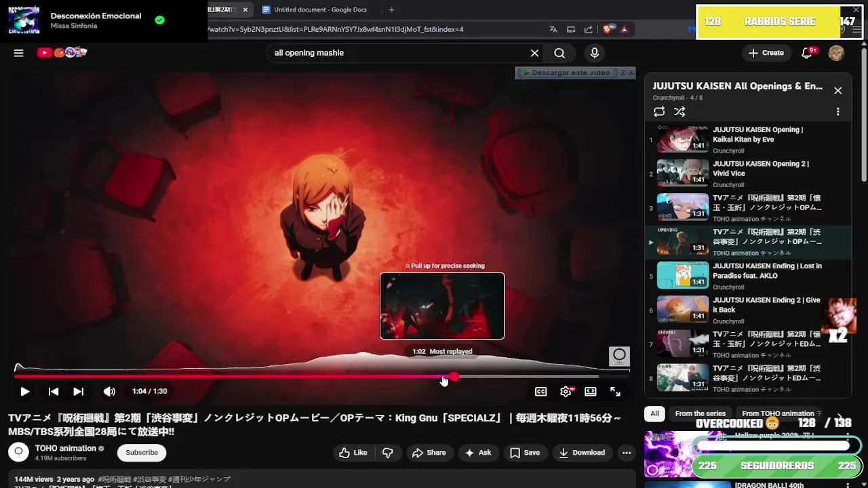Click the #呪術廻戦 hashtag in description
This screenshot has height=488, width=868.
115,479
